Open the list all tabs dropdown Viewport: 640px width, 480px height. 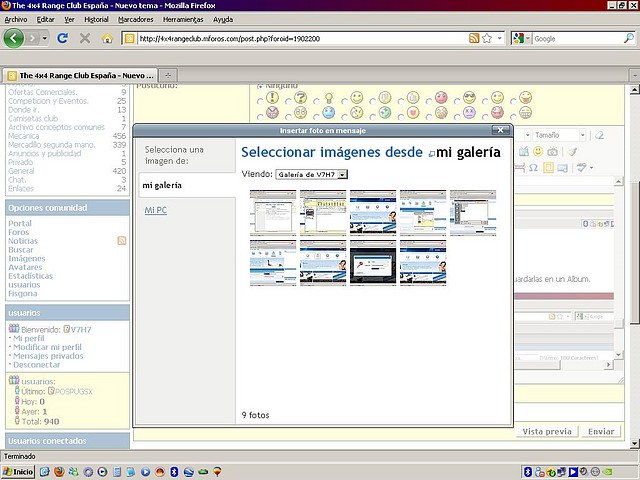tap(635, 75)
